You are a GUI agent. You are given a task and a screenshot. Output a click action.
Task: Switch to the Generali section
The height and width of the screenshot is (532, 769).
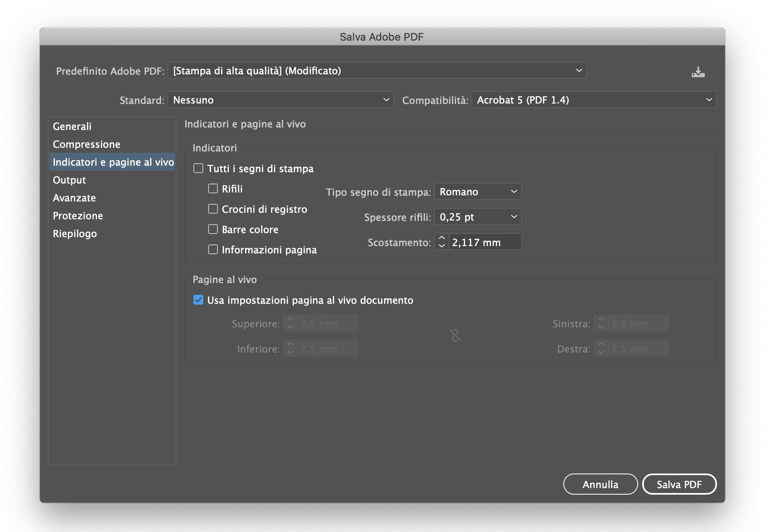tap(72, 126)
